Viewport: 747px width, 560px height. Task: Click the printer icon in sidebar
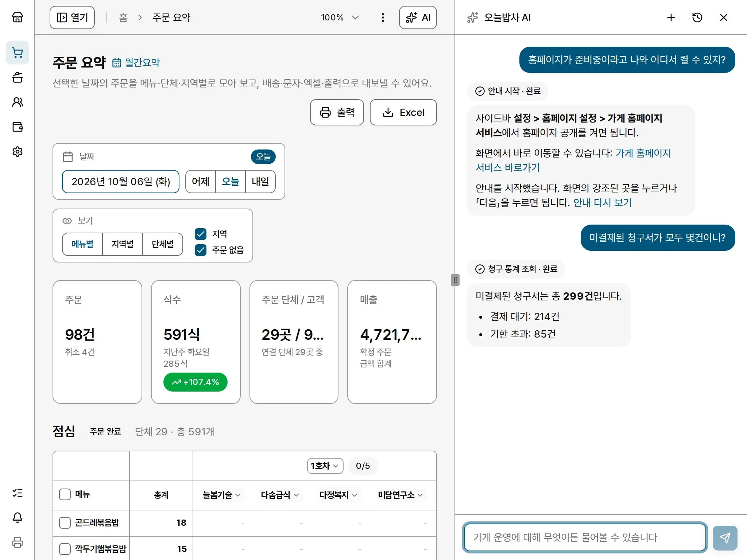tap(18, 542)
